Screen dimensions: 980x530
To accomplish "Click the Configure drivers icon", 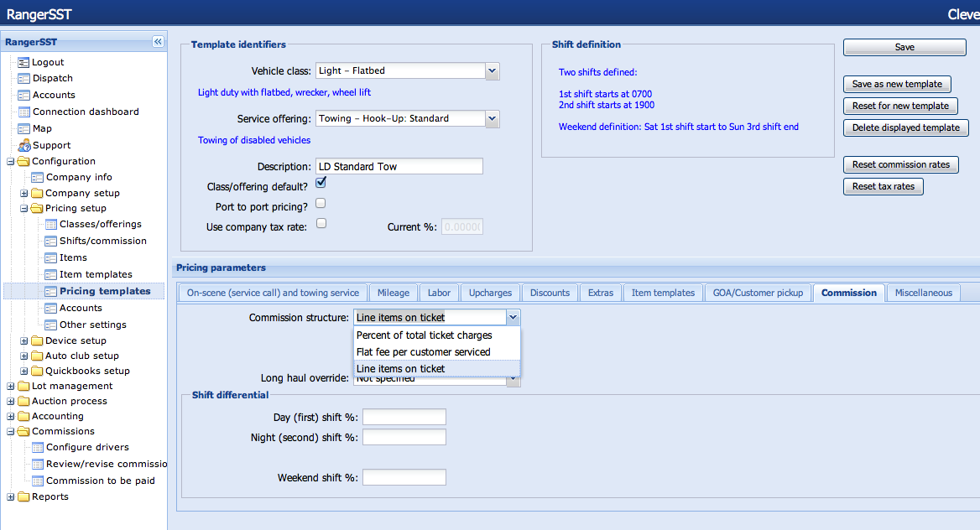I will [x=38, y=447].
